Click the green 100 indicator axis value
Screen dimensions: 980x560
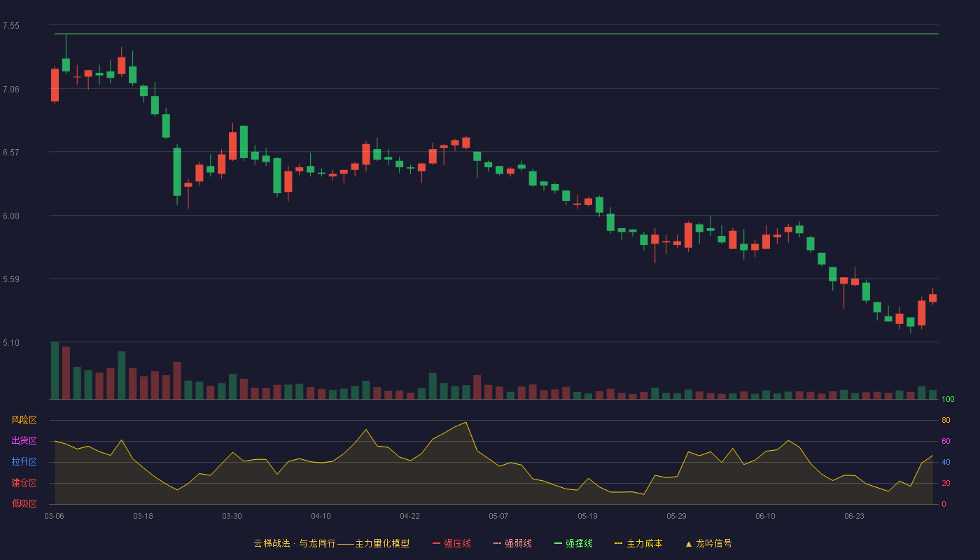(948, 399)
